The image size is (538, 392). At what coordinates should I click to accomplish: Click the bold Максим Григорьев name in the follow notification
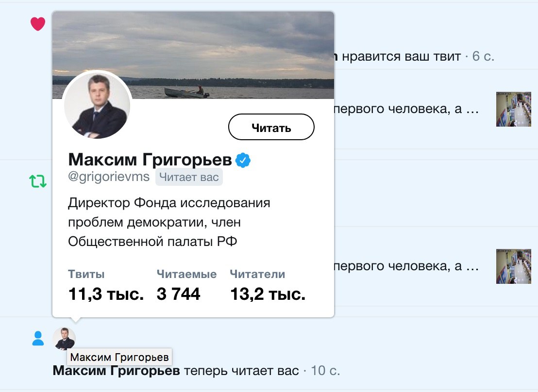pos(116,372)
